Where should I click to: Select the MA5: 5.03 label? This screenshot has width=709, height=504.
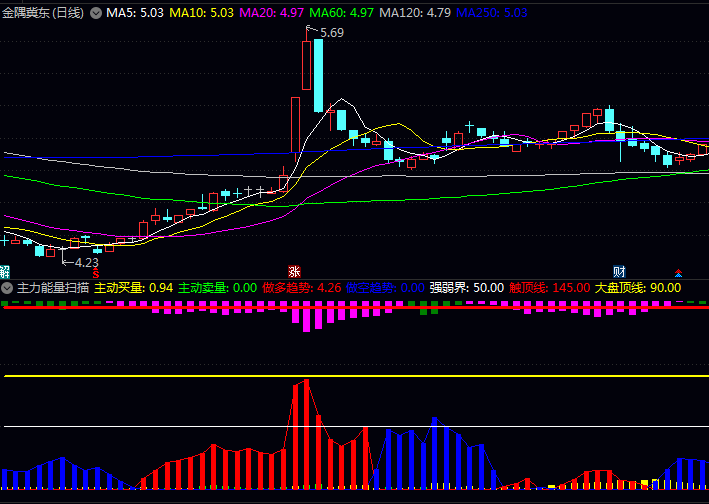[135, 13]
